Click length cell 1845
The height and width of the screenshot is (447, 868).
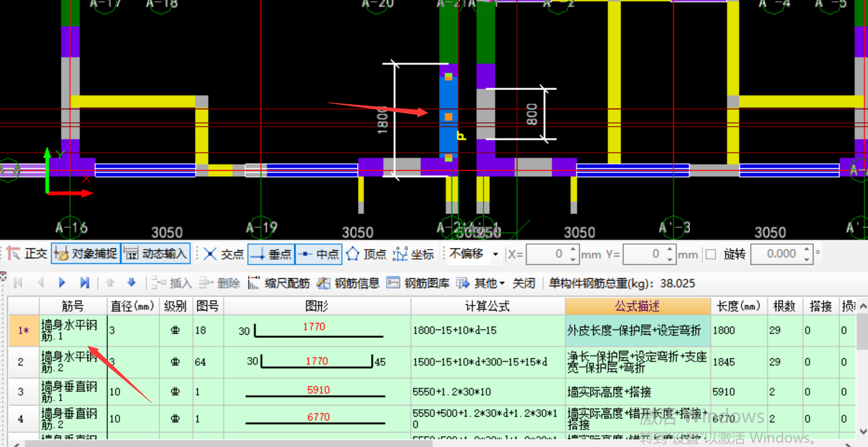(738, 362)
